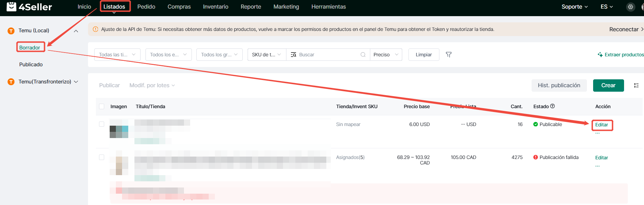Click the Limpiar button

(424, 55)
